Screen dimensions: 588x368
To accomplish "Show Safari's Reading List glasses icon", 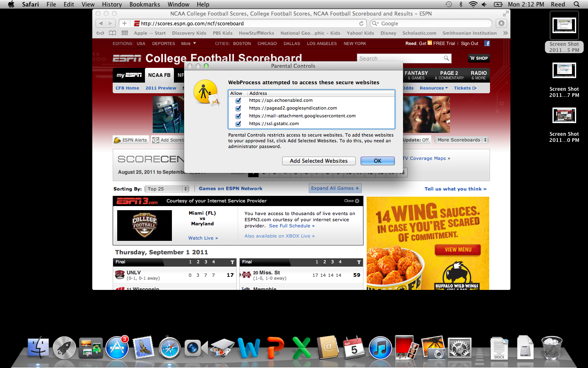I will [x=100, y=33].
